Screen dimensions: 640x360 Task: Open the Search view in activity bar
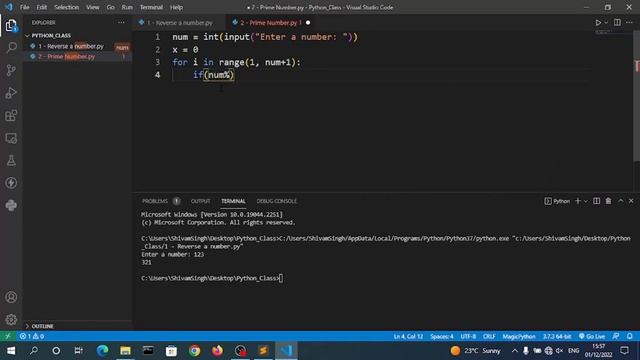pos(11,47)
